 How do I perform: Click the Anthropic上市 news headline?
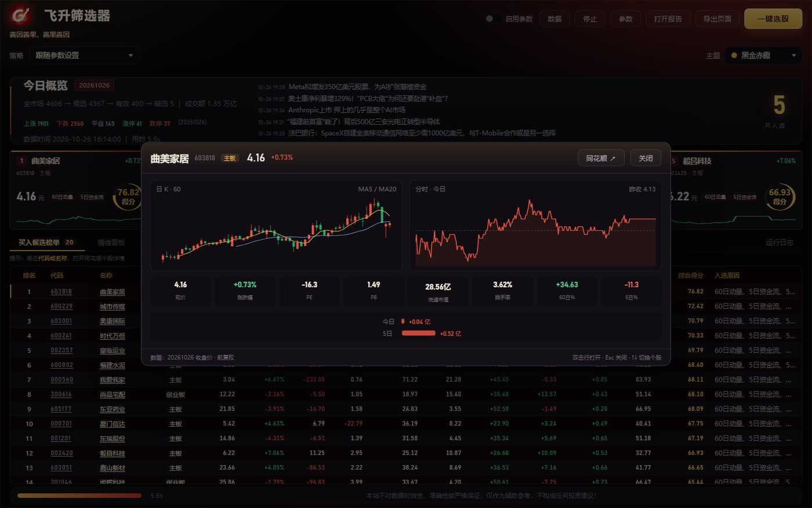coord(347,110)
